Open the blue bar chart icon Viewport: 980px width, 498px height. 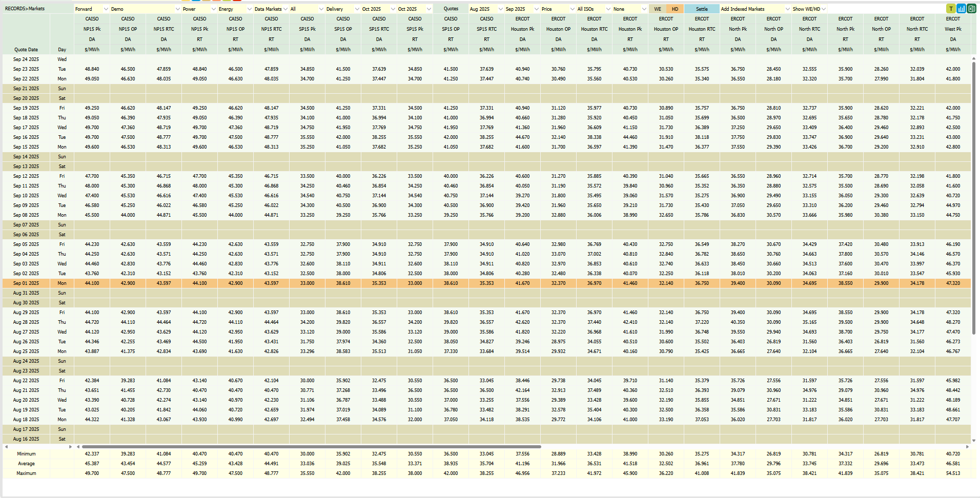click(961, 9)
